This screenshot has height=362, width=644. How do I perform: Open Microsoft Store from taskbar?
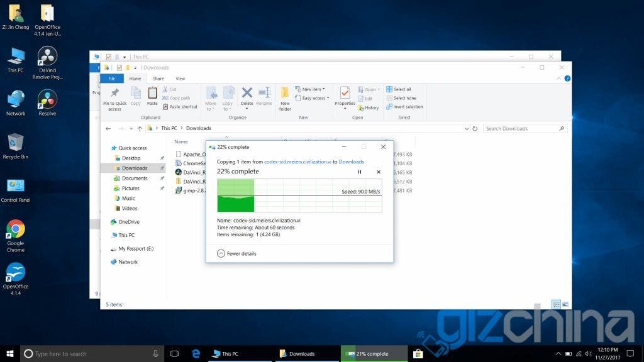(x=418, y=353)
